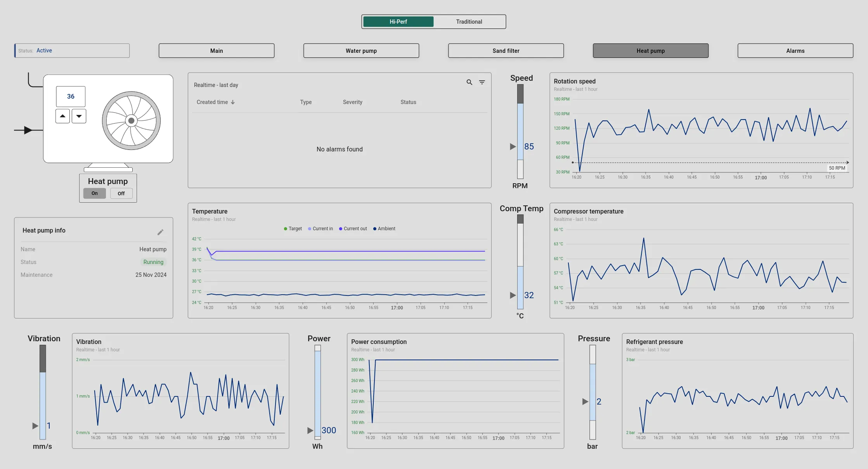868x469 pixels.
Task: Open the Water pump tab
Action: tap(361, 51)
